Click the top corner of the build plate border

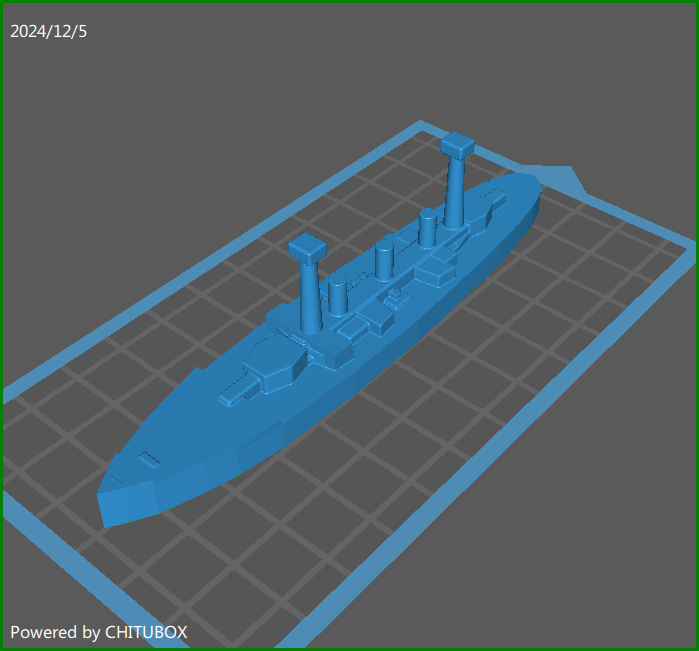point(421,128)
